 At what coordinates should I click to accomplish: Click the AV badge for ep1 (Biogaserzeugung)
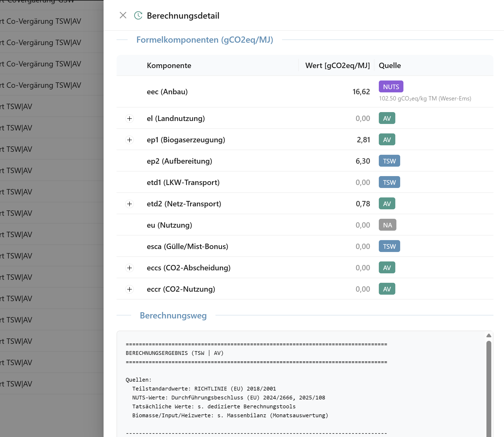pos(387,140)
